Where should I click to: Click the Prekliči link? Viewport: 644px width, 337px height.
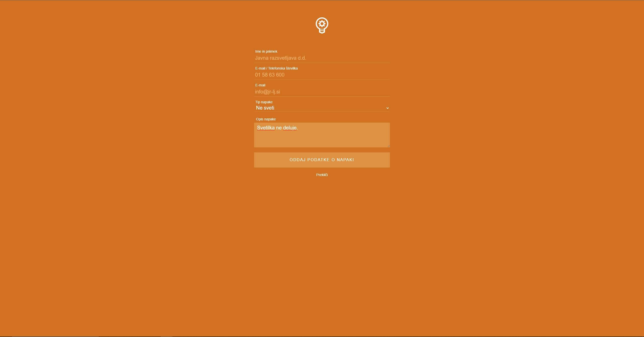[x=322, y=175]
